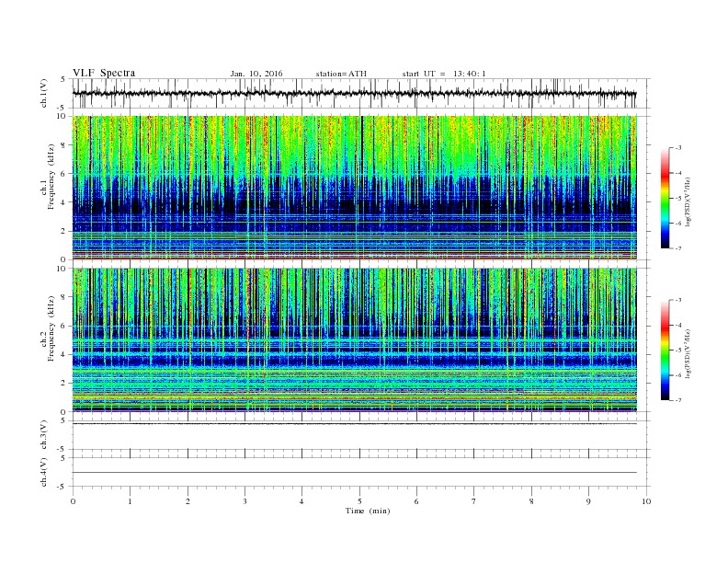Click the time axis tick label "5"
Image resolution: width=728 pixels, height=563 pixels.
coord(359,501)
